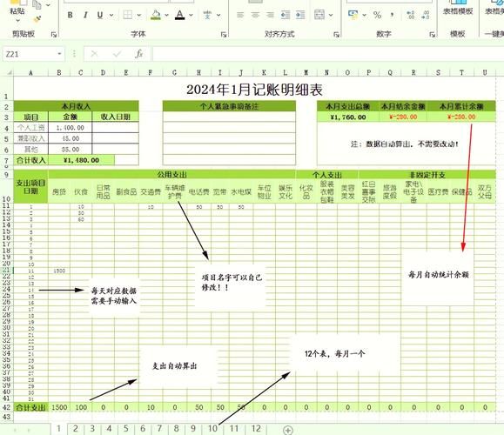Open the 剪贴板 dialog launcher
This screenshot has width=504, height=435.
[54, 34]
